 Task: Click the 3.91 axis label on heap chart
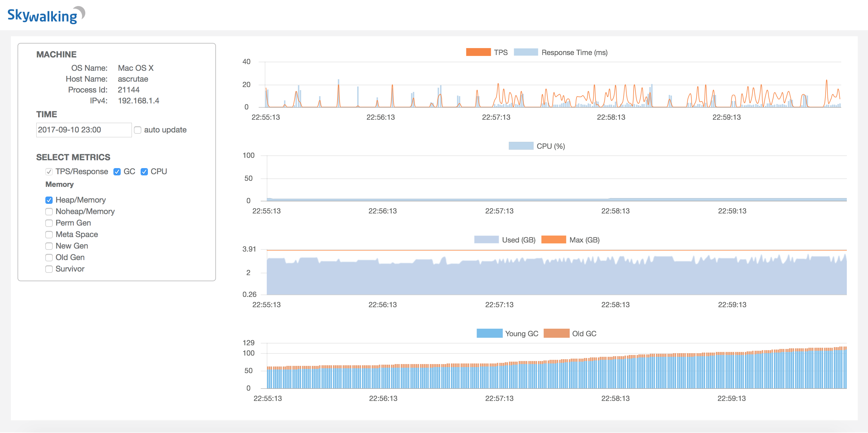(249, 249)
